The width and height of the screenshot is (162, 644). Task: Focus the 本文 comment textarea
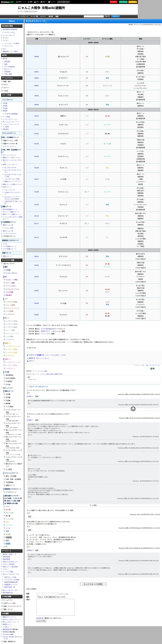click(55, 607)
